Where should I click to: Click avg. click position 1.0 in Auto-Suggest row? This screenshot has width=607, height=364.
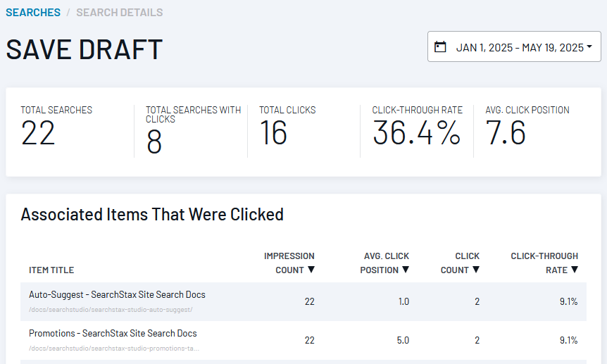403,301
